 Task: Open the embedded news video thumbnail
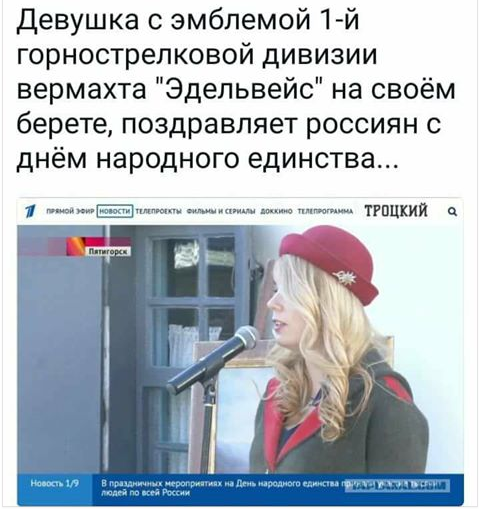tap(240, 352)
